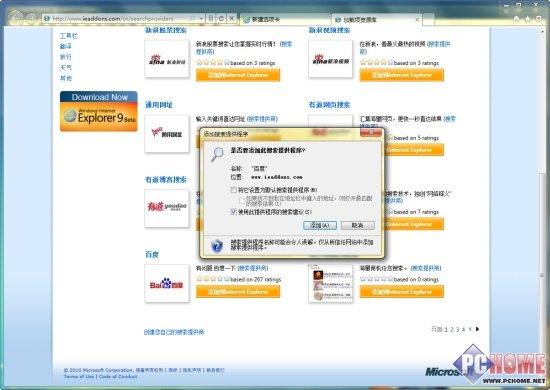
Task: Click the Download Now Internet Explorer 9 Beta banner
Action: tap(99, 111)
